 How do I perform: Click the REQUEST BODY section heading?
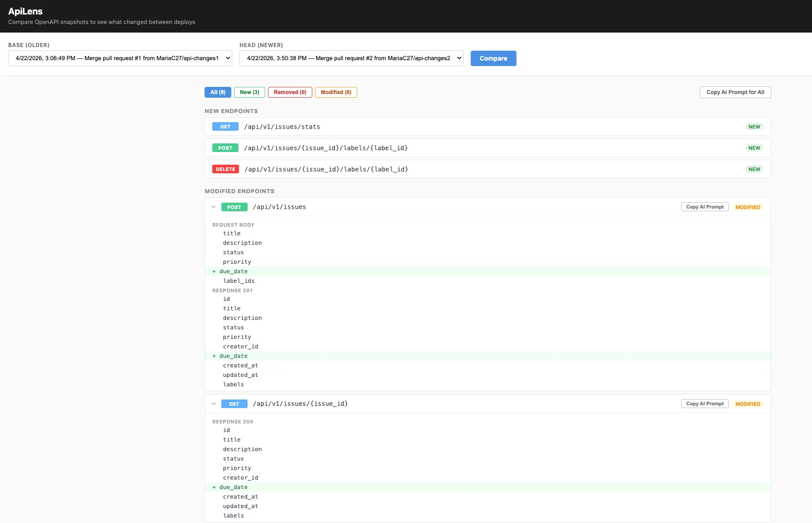pyautogui.click(x=233, y=225)
